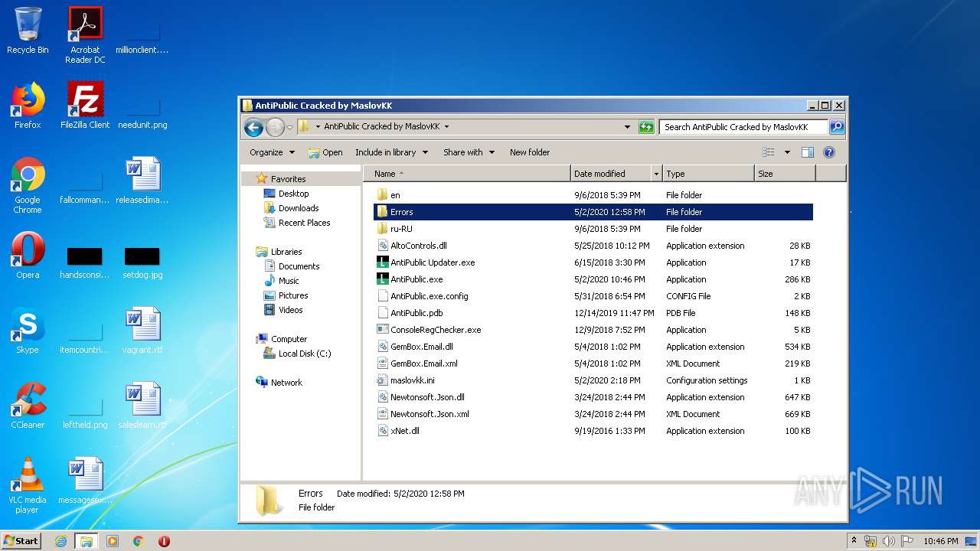Launch Opera browser shortcut
This screenshot has height=551, width=980.
click(x=28, y=256)
